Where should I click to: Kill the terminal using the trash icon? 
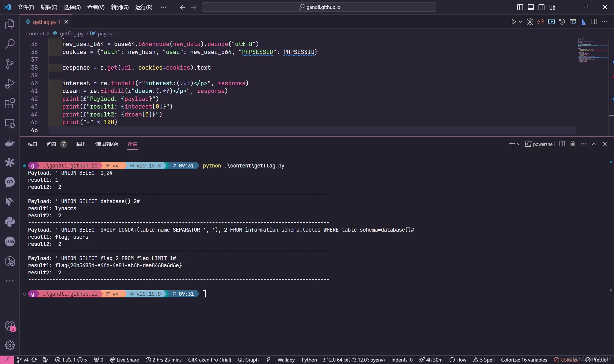click(x=572, y=144)
